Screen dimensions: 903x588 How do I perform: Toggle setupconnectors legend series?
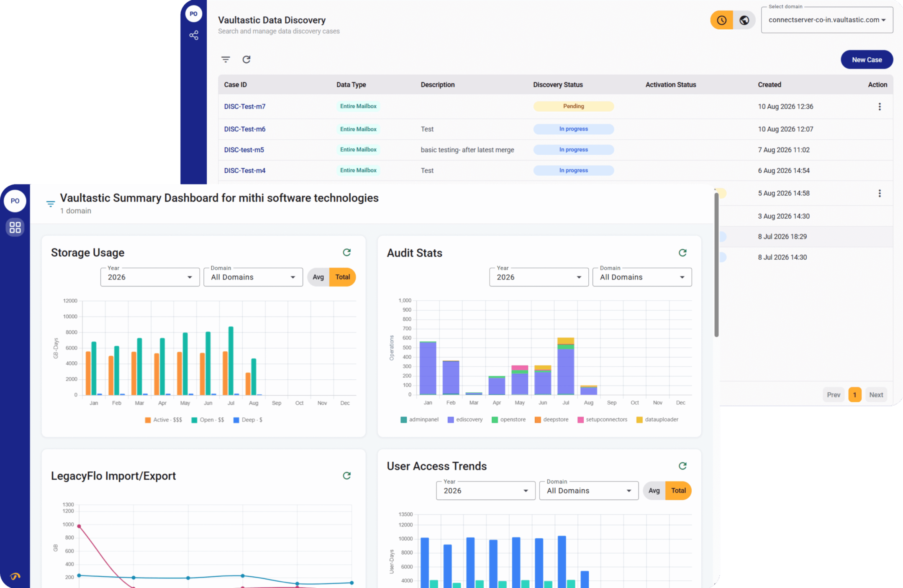pyautogui.click(x=603, y=419)
